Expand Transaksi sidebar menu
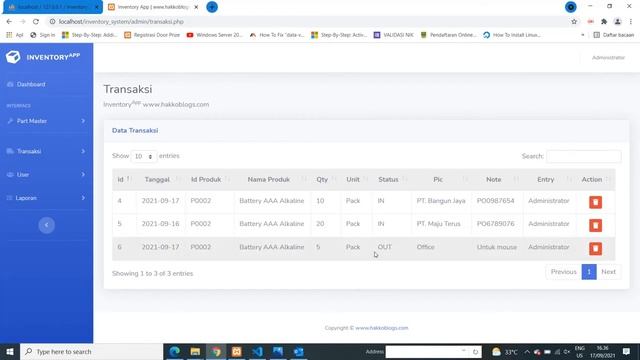This screenshot has height=360, width=640. click(x=47, y=151)
